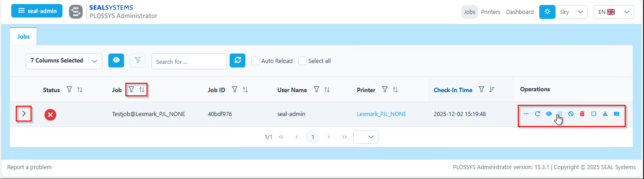Screen dimensions: 644x179
Task: Go to Jobs in top navigation
Action: tap(470, 12)
